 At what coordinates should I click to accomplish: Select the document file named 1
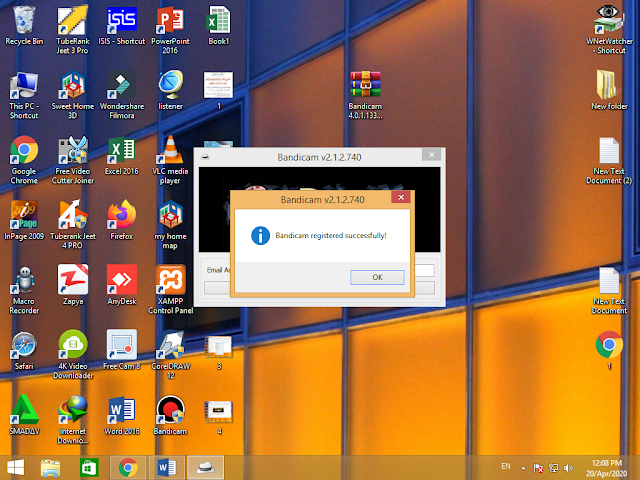pyautogui.click(x=219, y=90)
